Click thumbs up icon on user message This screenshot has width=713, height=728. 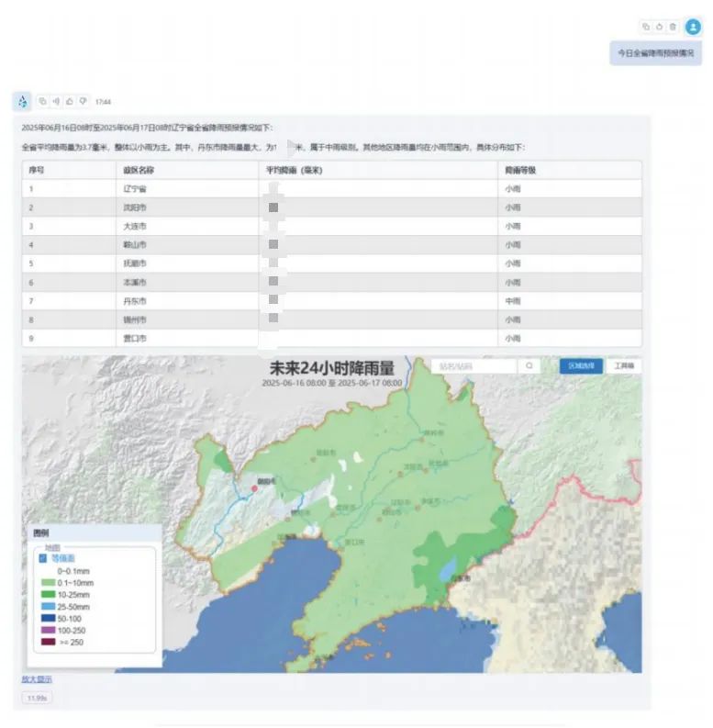[659, 27]
